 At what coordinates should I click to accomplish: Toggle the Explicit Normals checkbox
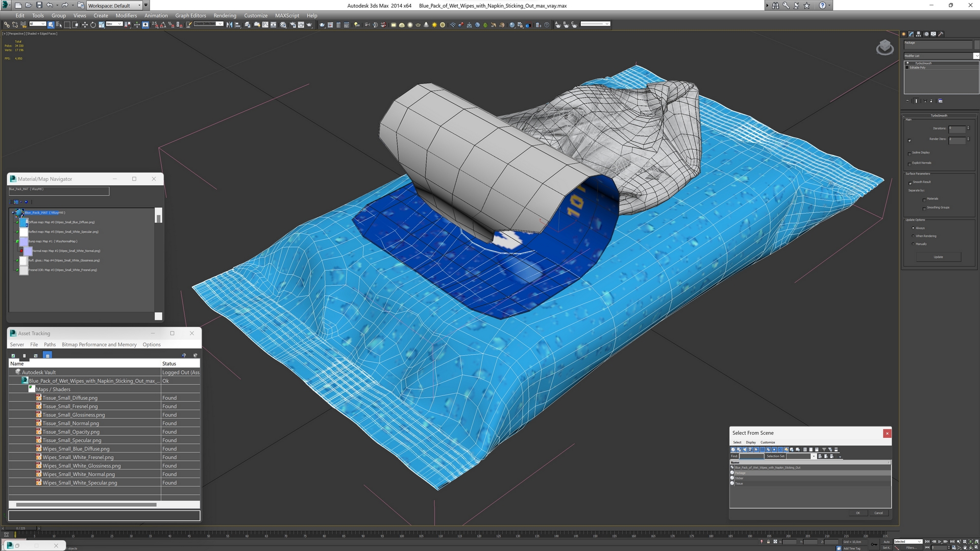coord(910,164)
